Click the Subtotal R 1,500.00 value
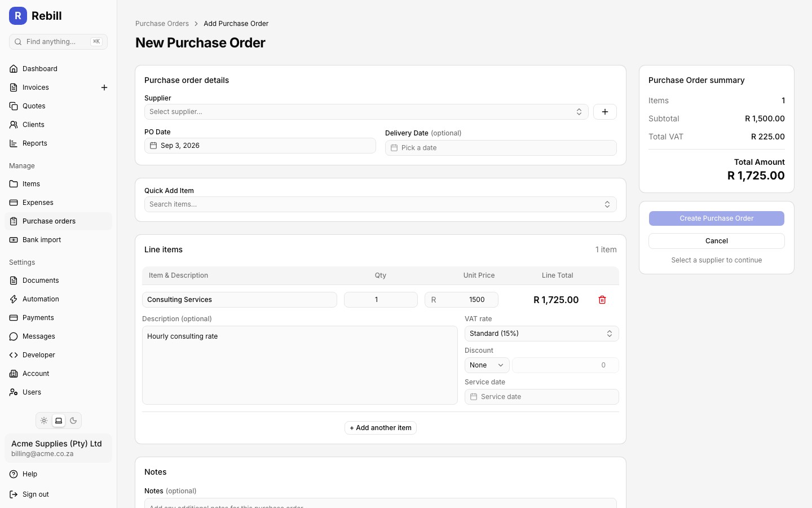Viewport: 812px width, 508px height. click(765, 119)
